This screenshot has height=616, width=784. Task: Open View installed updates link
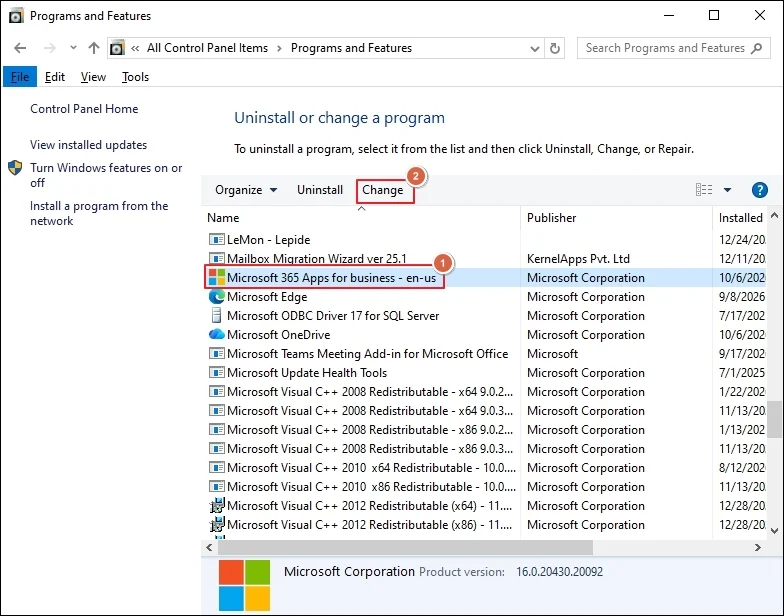pyautogui.click(x=88, y=145)
